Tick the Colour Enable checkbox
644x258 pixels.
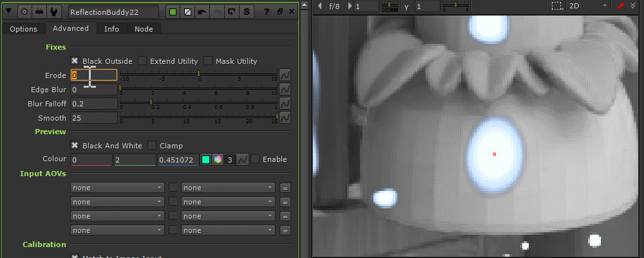click(x=255, y=159)
